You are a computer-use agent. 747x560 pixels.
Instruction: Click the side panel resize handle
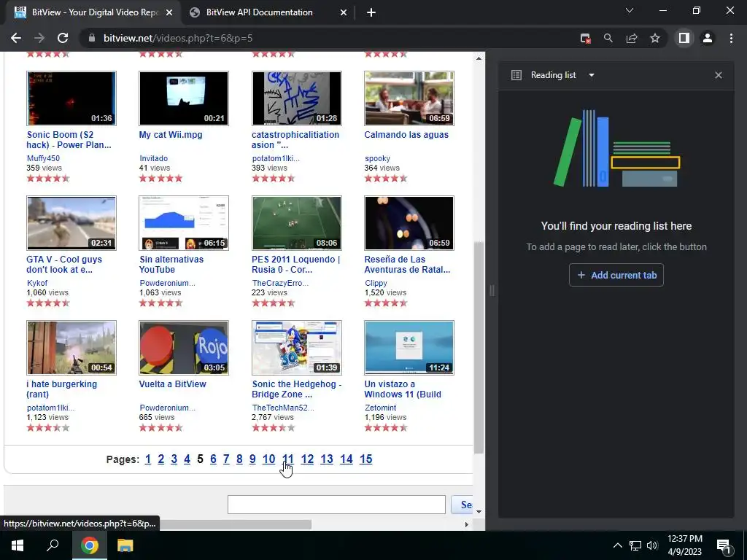click(x=492, y=290)
